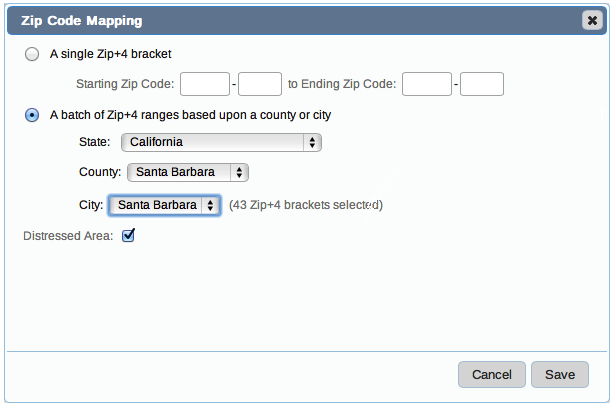The width and height of the screenshot is (614, 405).
Task: Open the State dropdown showing California
Action: [221, 142]
